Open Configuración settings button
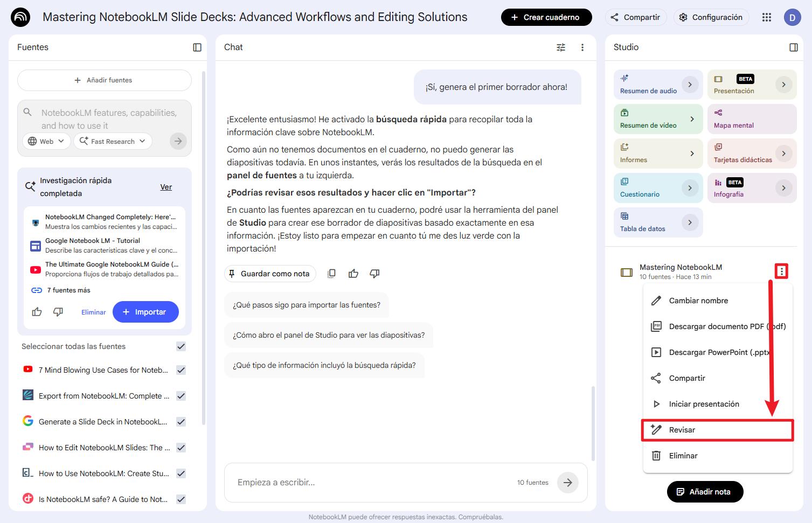Viewport: 812px width, 523px height. [711, 17]
